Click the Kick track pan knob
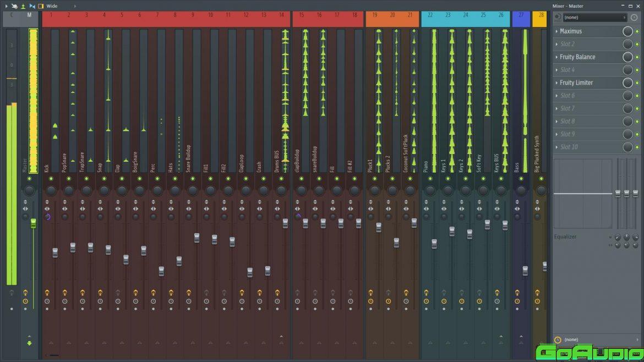 pos(51,190)
